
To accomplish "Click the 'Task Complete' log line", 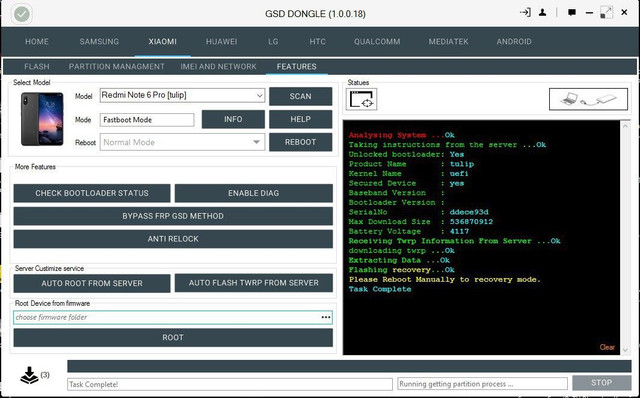I will pos(380,289).
